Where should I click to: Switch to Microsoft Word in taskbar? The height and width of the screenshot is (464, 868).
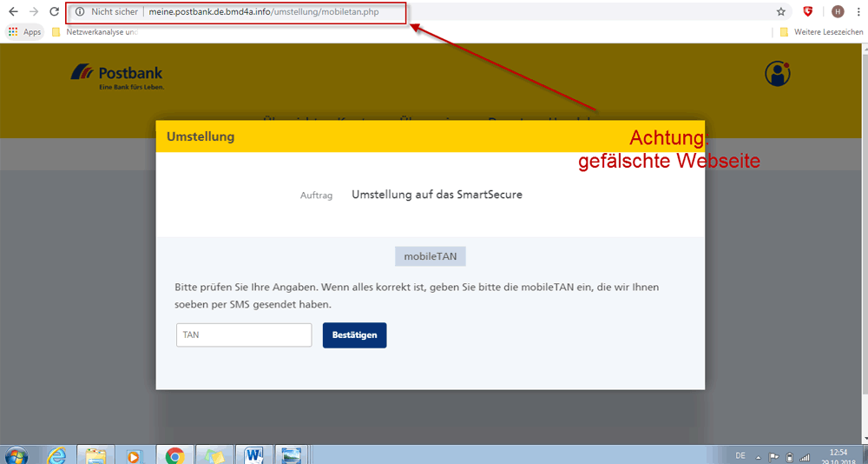click(254, 455)
